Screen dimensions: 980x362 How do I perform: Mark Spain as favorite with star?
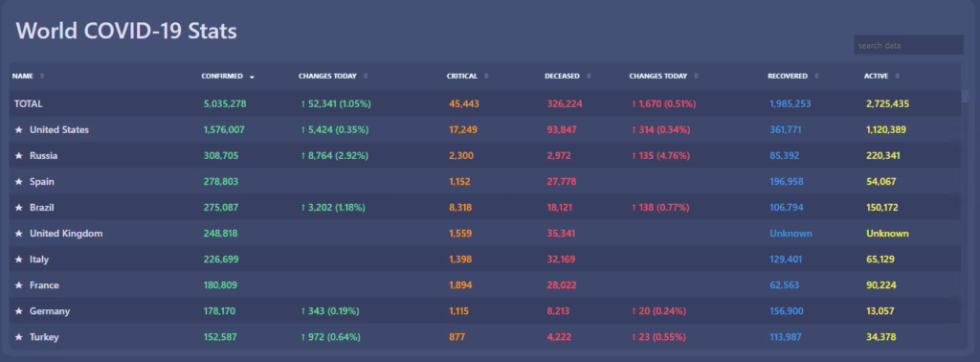click(x=19, y=182)
